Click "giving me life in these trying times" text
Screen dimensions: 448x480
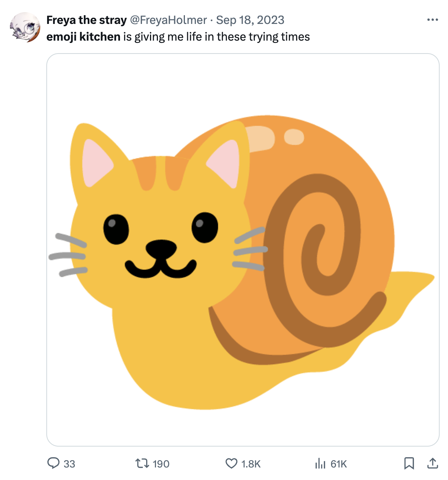(x=222, y=37)
